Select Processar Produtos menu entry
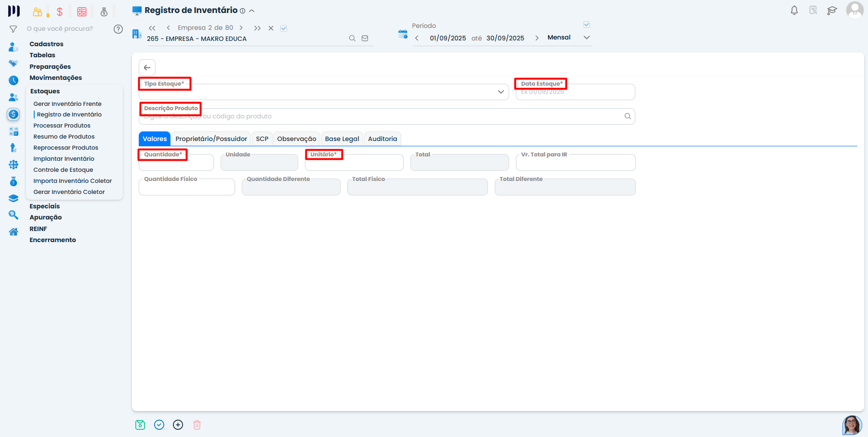The height and width of the screenshot is (437, 868). 62,126
